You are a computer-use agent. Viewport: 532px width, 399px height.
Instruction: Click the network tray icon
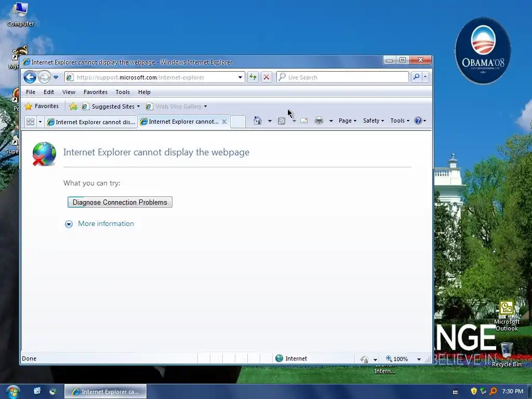[483, 391]
